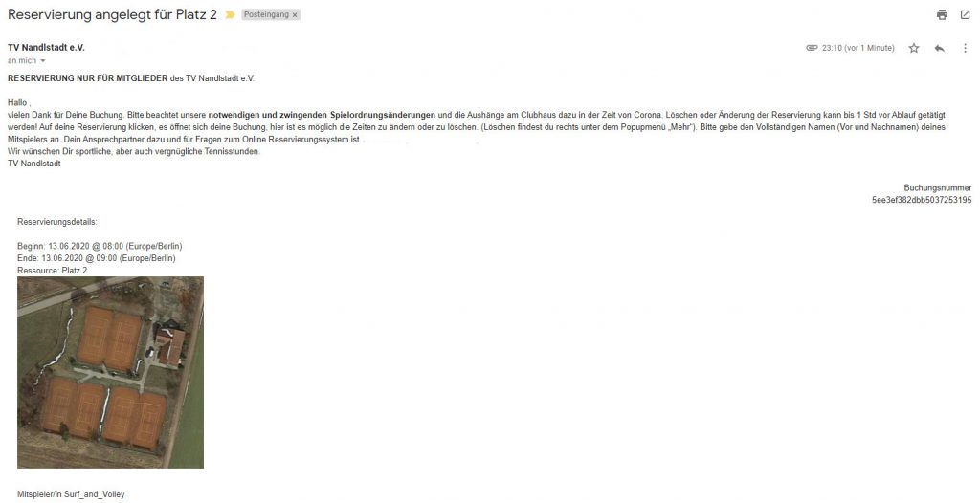Viewport: 980px width, 503px height.
Task: Open the three-dot more options menu
Action: [965, 48]
